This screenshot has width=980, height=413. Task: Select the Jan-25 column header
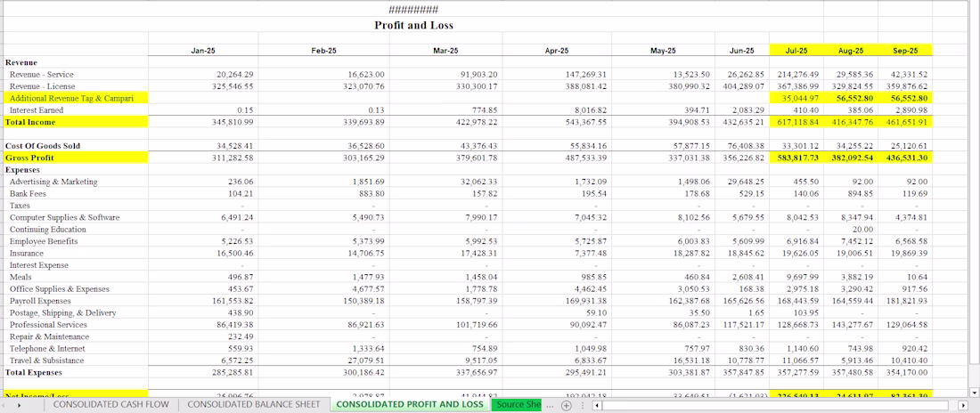[203, 51]
